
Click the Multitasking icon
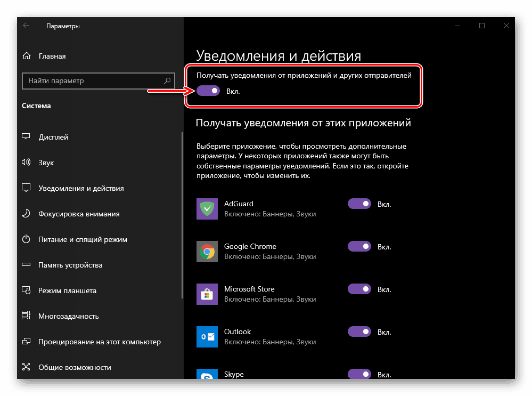(26, 316)
